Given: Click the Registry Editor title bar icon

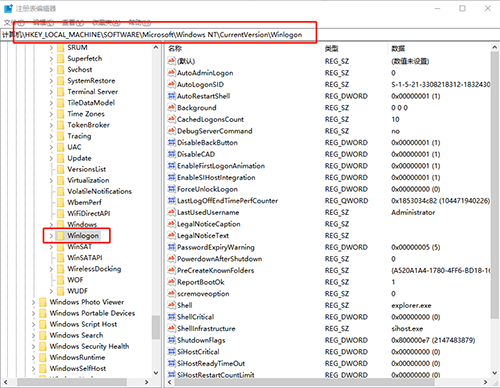Looking at the screenshot, I should [x=8, y=8].
